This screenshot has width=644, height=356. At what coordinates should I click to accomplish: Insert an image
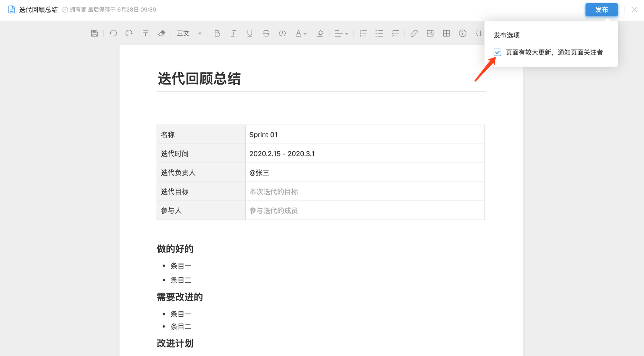click(430, 33)
